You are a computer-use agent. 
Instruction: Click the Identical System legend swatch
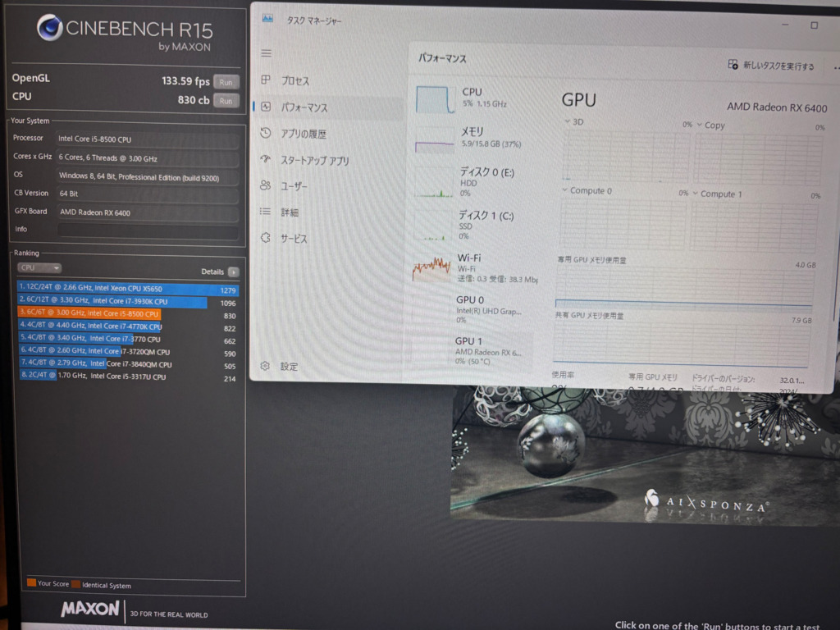[x=75, y=584]
